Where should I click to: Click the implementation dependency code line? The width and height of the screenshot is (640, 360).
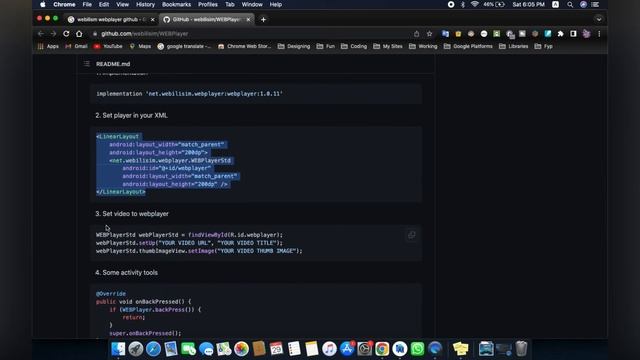tap(189, 93)
